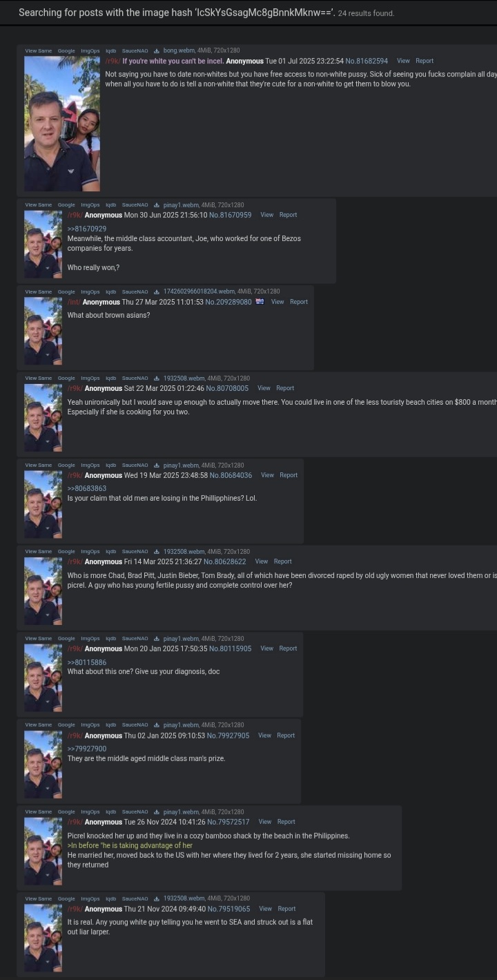
Task: Click download icon next to 1742602966018204.webm
Action: tap(157, 292)
